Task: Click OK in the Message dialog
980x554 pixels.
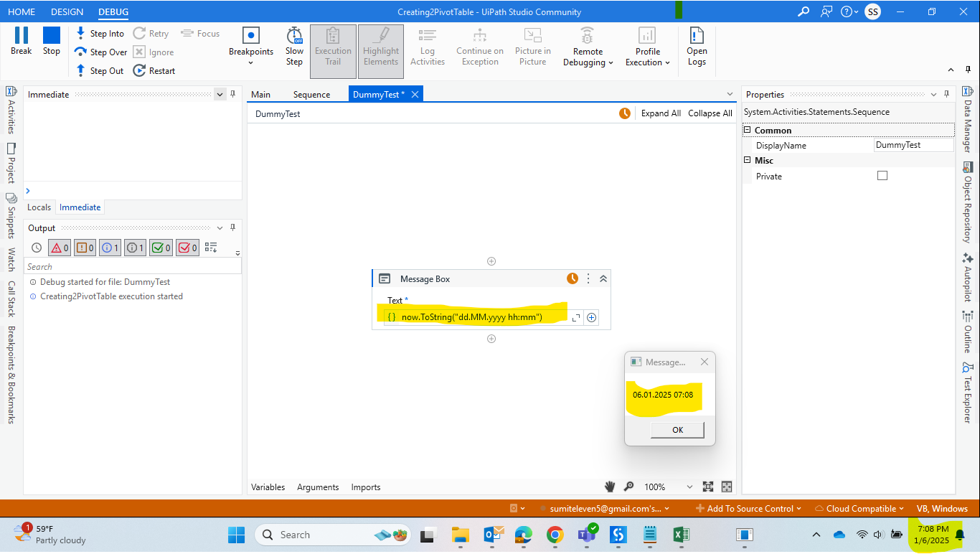Action: pyautogui.click(x=677, y=430)
